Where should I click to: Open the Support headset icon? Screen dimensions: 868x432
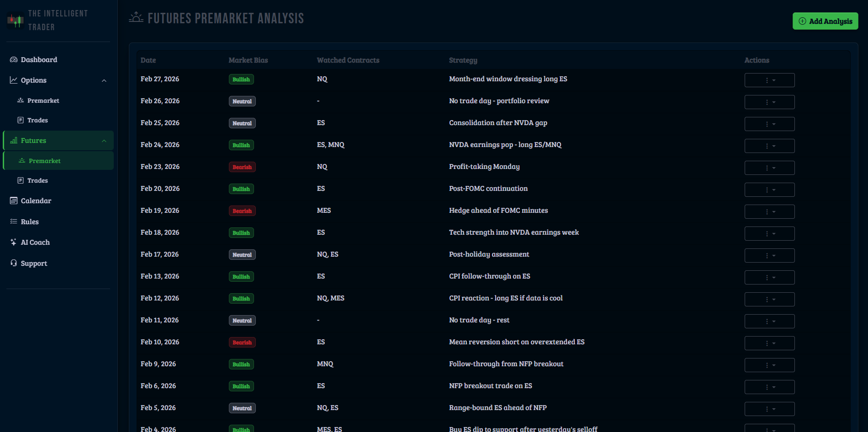click(13, 263)
